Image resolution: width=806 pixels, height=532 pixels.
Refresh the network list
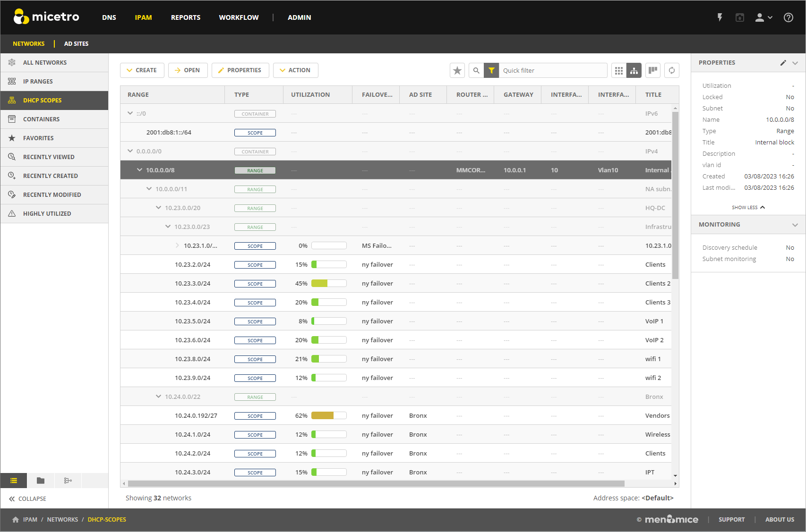coord(672,70)
